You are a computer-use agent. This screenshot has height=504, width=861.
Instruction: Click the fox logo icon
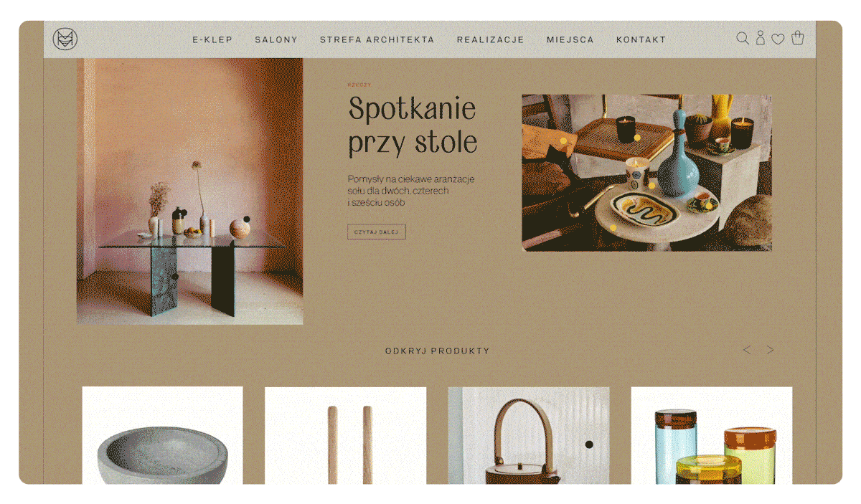click(x=65, y=39)
